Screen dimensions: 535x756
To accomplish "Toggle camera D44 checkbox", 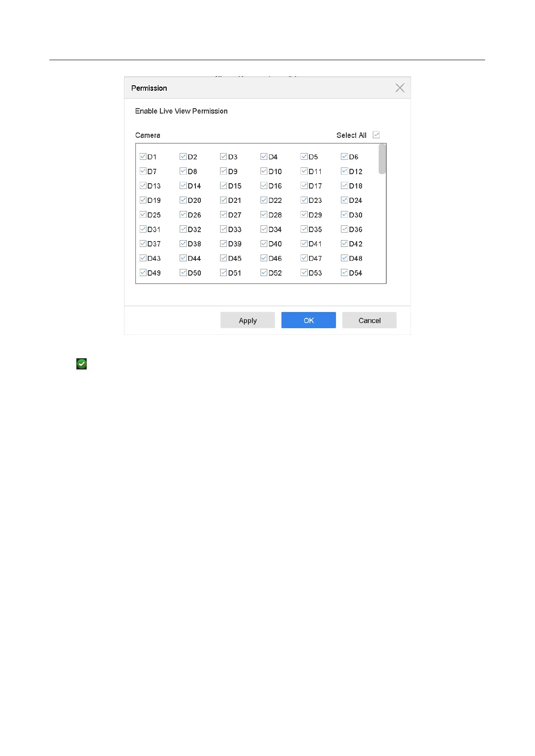I will coord(183,258).
